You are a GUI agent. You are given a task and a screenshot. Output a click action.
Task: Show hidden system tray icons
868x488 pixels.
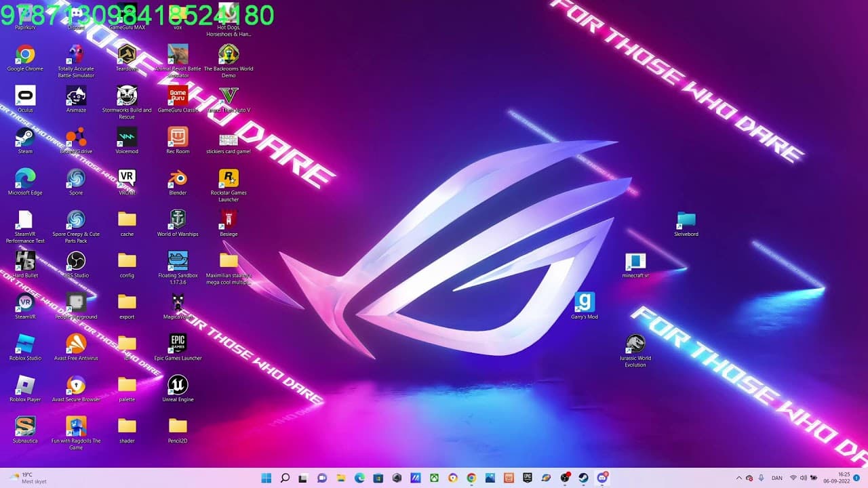pos(738,478)
